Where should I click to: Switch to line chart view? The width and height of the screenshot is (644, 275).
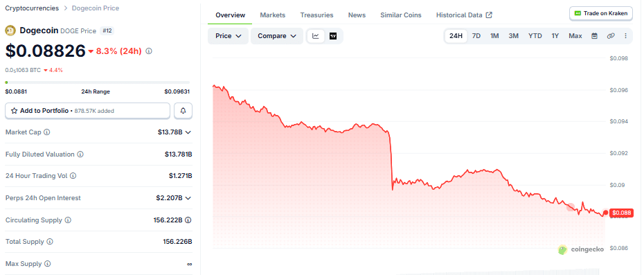pos(316,36)
